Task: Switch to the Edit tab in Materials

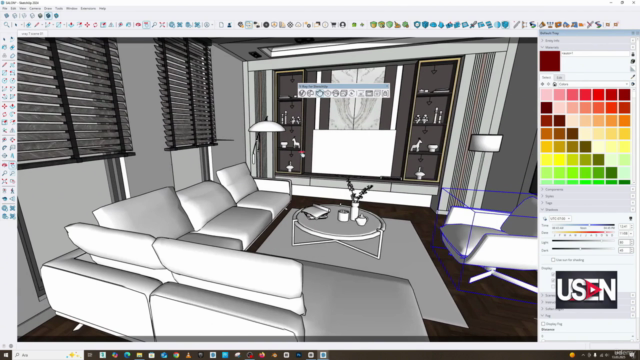Action: coord(559,77)
